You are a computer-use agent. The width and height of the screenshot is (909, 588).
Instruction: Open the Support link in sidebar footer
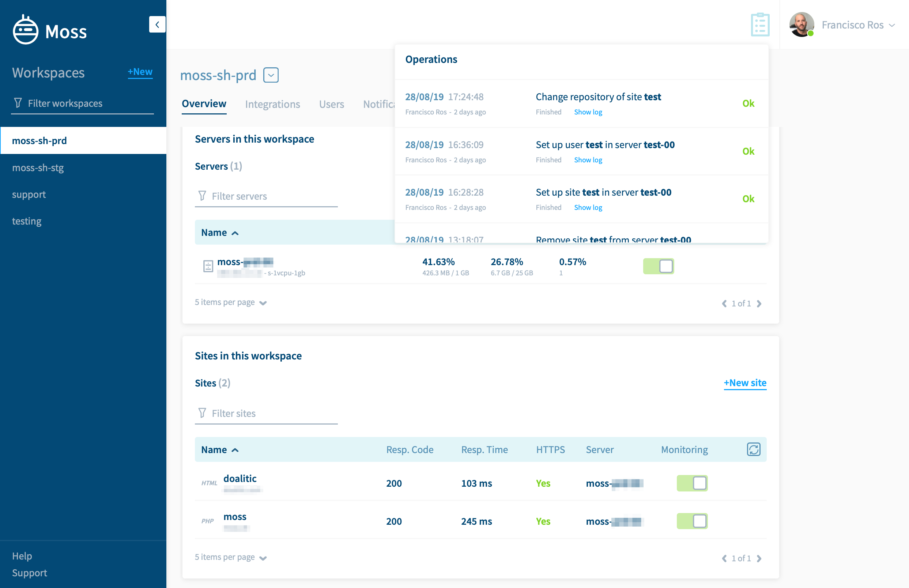point(29,573)
